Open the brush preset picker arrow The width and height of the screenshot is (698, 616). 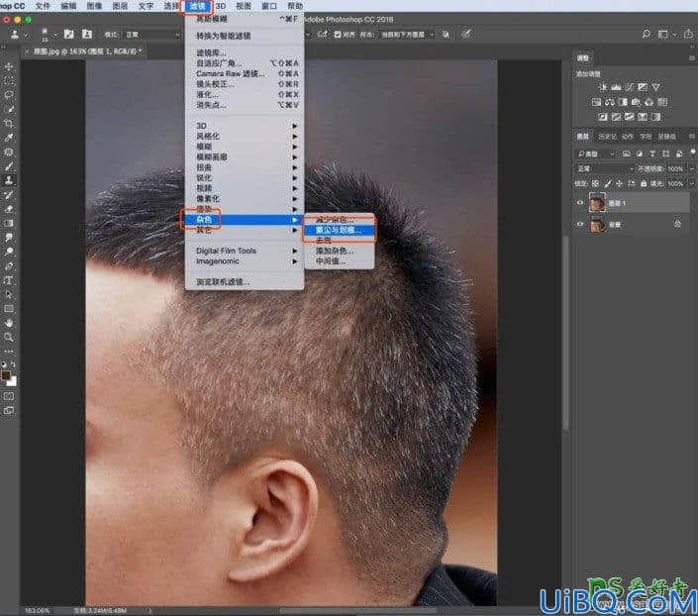tap(55, 35)
